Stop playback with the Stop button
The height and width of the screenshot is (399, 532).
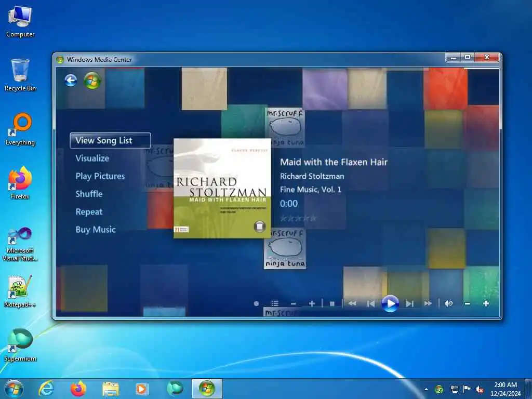tap(332, 303)
